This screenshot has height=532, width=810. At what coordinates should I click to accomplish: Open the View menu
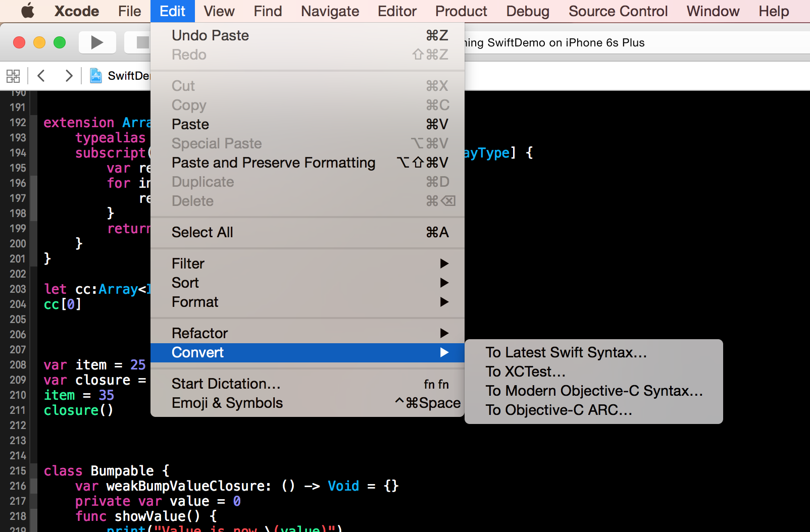pyautogui.click(x=219, y=11)
